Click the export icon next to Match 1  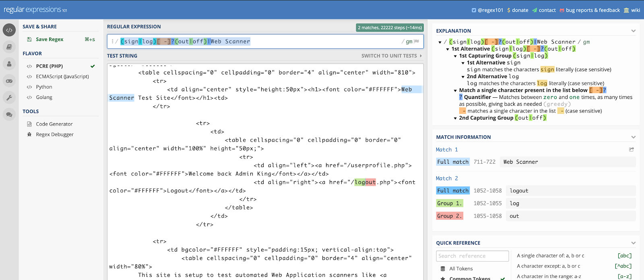[632, 149]
